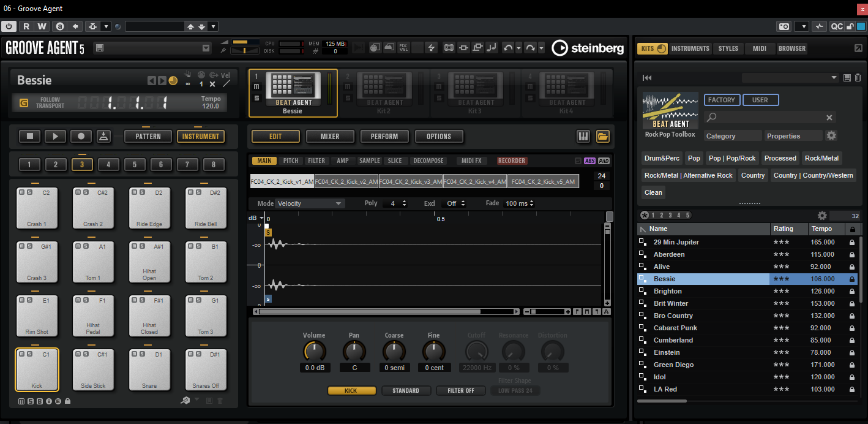Click the import-to-pad download icon
The image size is (868, 424).
point(103,136)
